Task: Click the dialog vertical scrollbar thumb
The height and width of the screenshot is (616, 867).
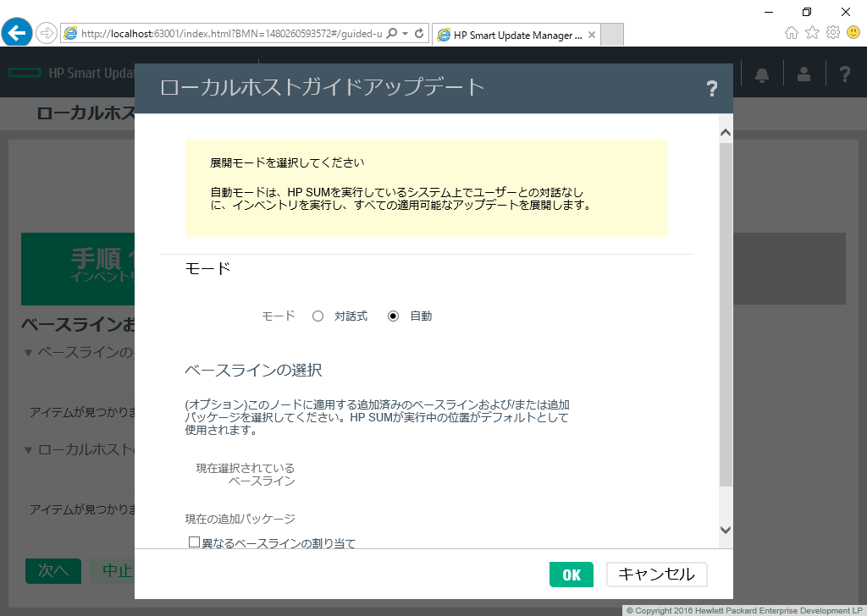Action: coord(726,315)
